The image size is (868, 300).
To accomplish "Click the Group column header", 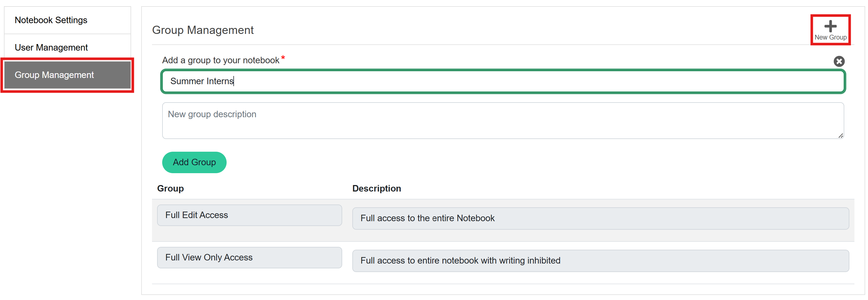I will [170, 188].
